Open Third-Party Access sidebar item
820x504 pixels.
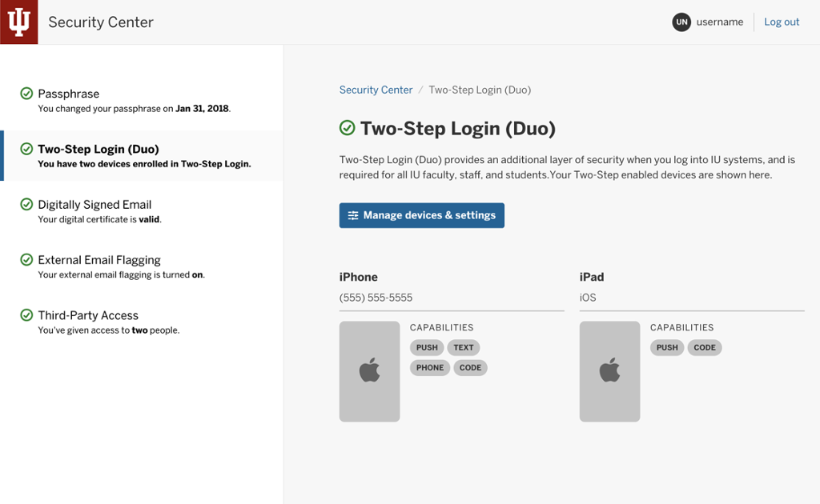pos(142,322)
